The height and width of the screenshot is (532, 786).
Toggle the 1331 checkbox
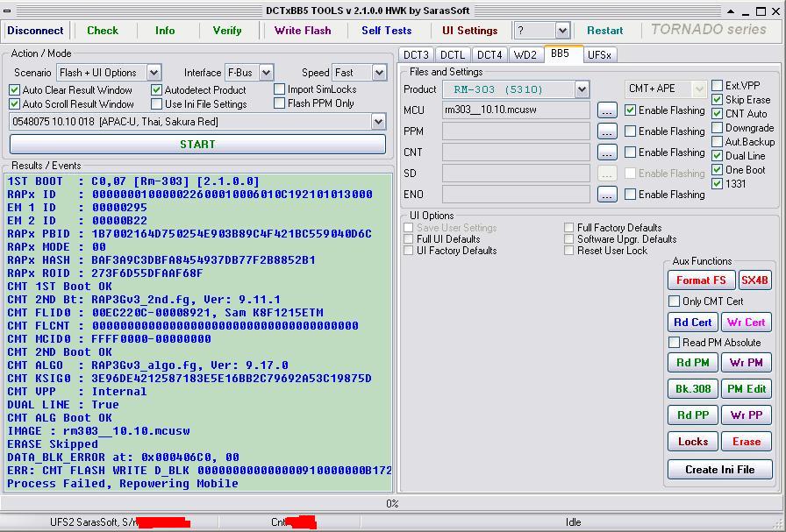pyautogui.click(x=718, y=184)
